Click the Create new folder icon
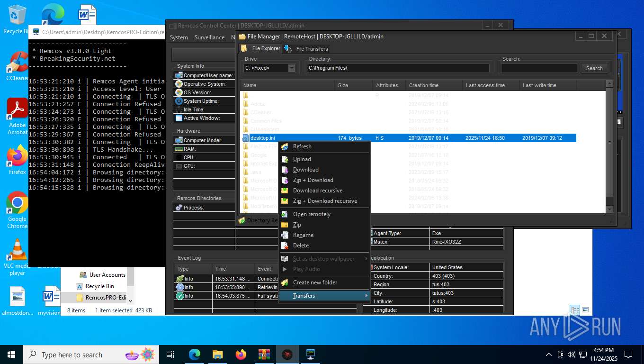 tap(285, 282)
